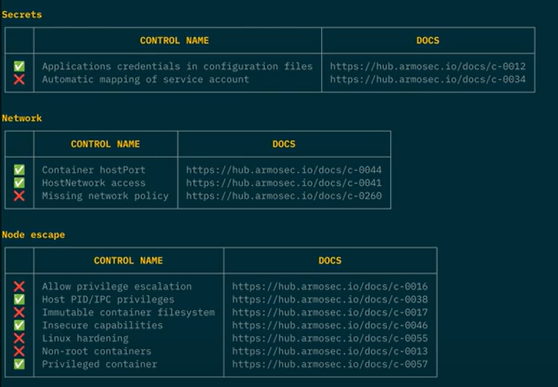Select 'Missing network policy' control name
This screenshot has width=558, height=387.
[105, 195]
